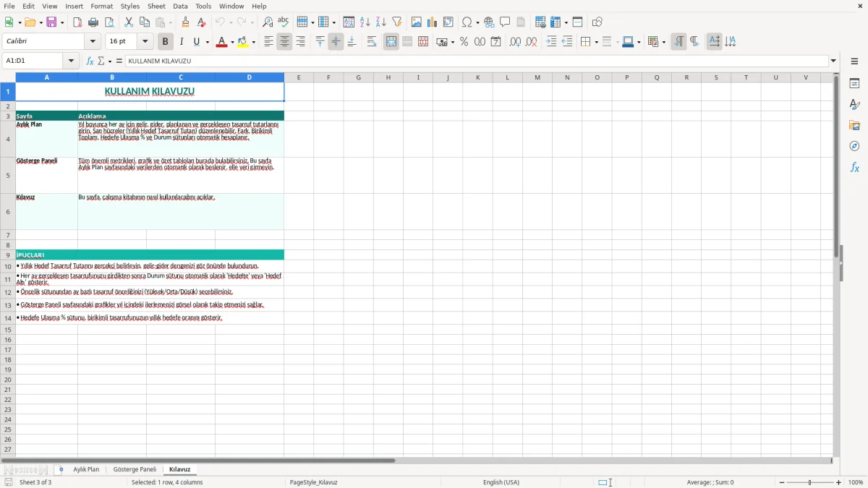Open the sidebar Properties panel icon
The width and height of the screenshot is (868, 488).
coord(855,83)
